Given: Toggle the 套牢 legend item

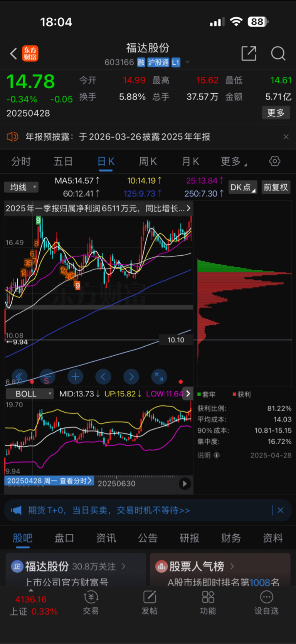Looking at the screenshot, I should tap(207, 394).
